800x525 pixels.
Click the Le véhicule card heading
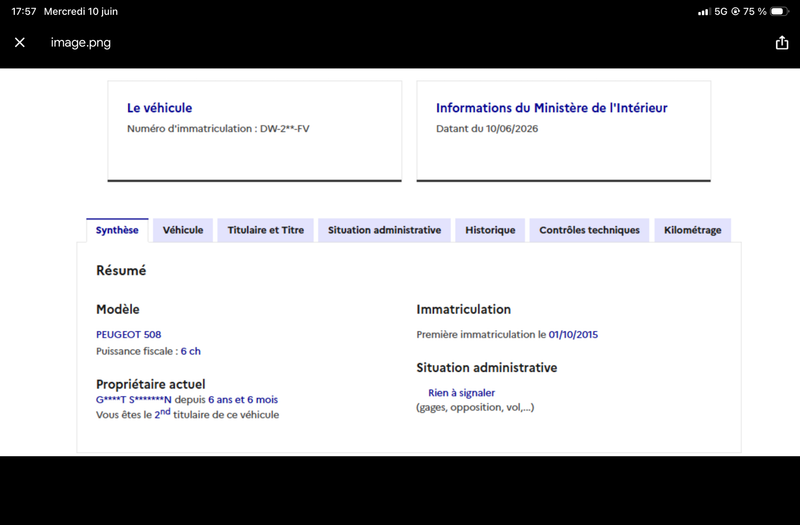click(160, 108)
